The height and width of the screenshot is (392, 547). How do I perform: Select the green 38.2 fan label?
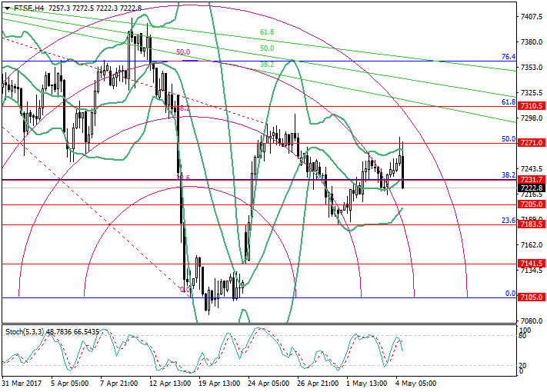pyautogui.click(x=267, y=65)
